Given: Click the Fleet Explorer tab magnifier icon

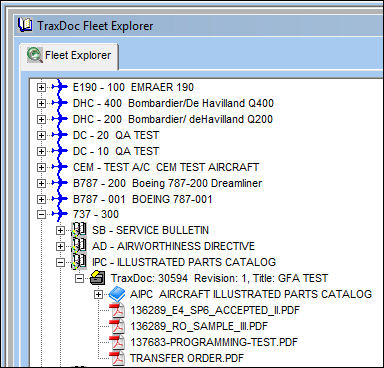Looking at the screenshot, I should (x=35, y=55).
